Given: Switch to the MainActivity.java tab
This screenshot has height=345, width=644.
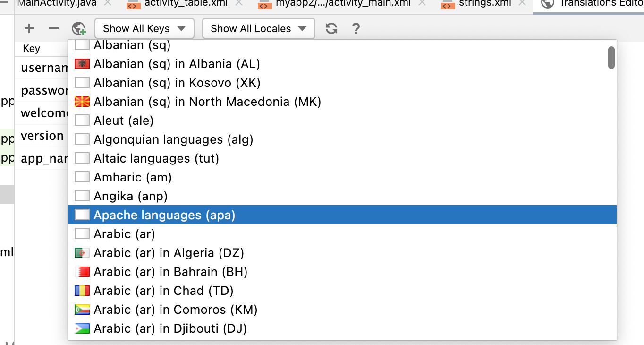Looking at the screenshot, I should pyautogui.click(x=64, y=4).
